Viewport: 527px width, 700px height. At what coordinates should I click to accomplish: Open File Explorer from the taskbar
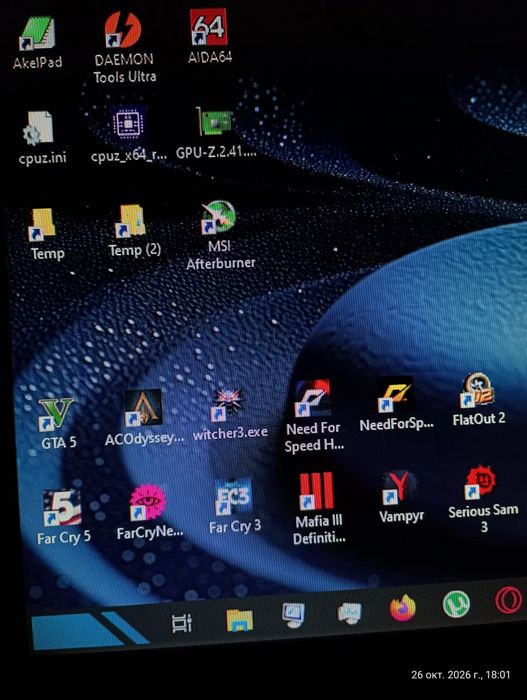point(239,620)
